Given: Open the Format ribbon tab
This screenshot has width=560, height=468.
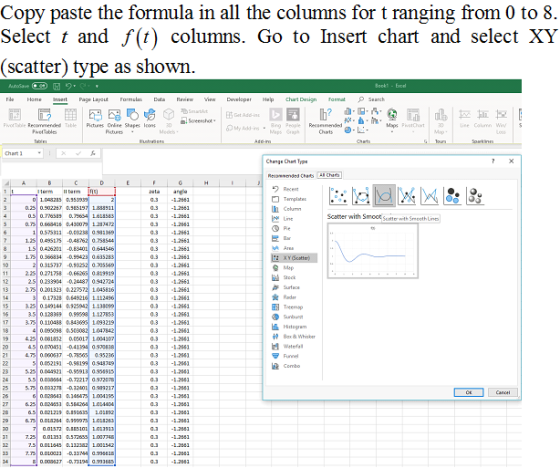Looking at the screenshot, I should pyautogui.click(x=336, y=99).
